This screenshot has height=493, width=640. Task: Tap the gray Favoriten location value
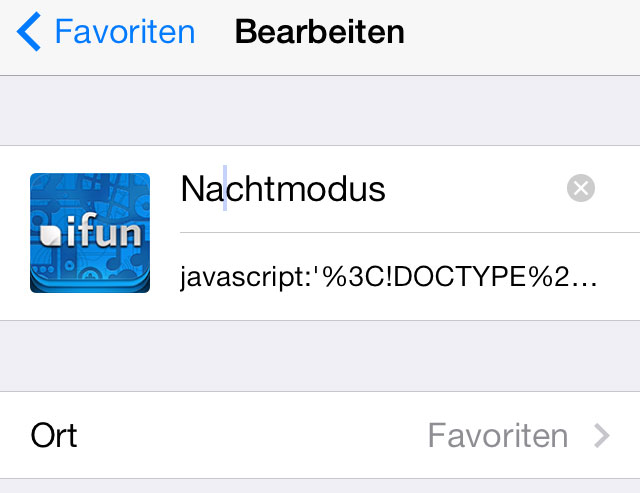[498, 435]
